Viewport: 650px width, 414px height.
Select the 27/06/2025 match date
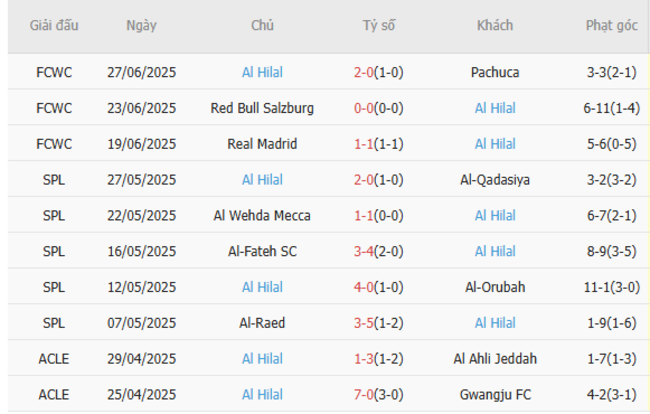coord(141,72)
